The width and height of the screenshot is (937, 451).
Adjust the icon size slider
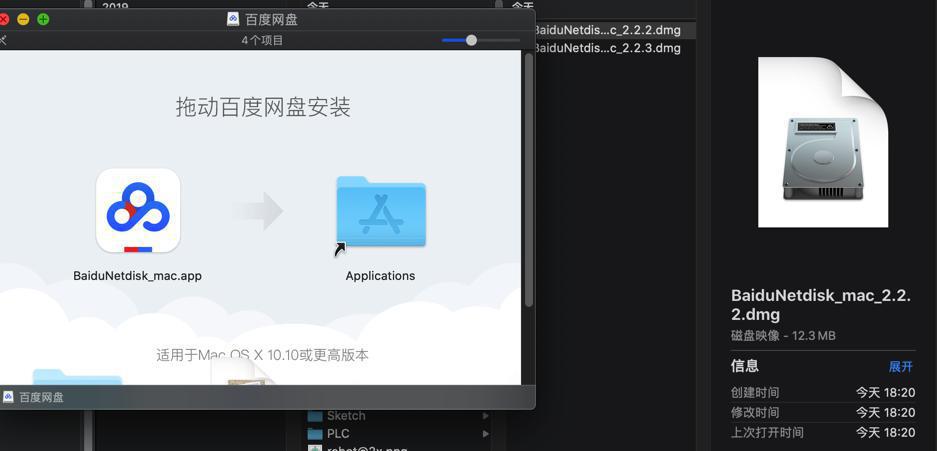pos(471,40)
